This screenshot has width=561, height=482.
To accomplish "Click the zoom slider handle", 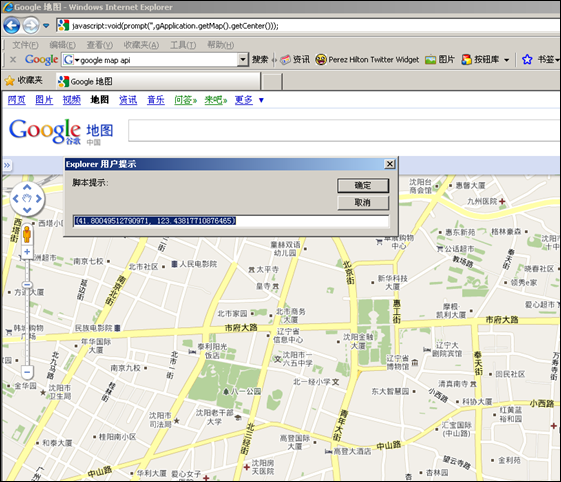I will click(x=27, y=284).
